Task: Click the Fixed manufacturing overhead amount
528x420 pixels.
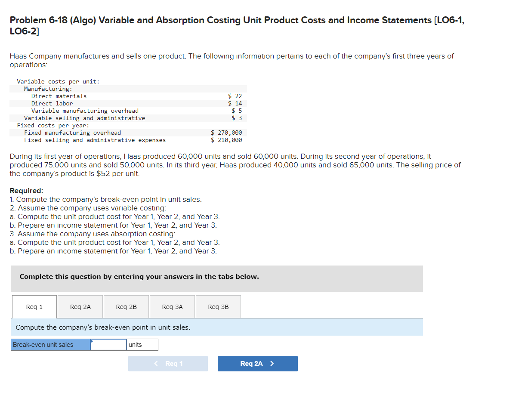Action: [x=226, y=133]
